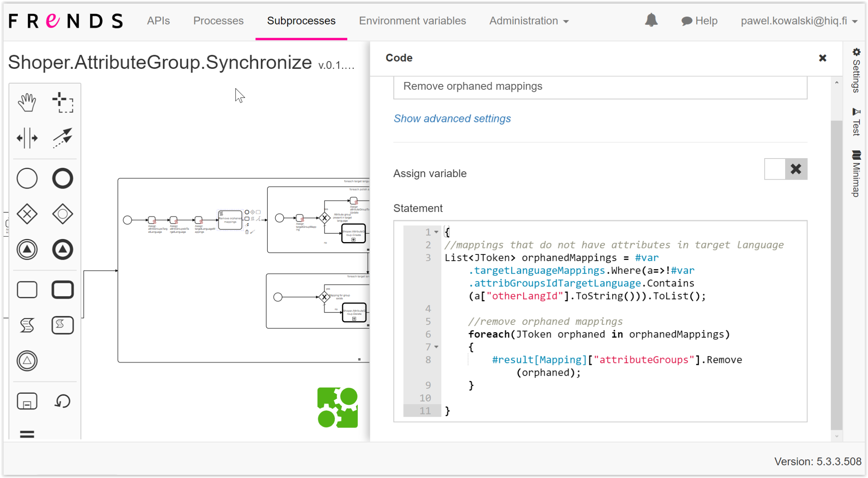Collapse code fold at line 7
The height and width of the screenshot is (478, 868).
tap(436, 347)
